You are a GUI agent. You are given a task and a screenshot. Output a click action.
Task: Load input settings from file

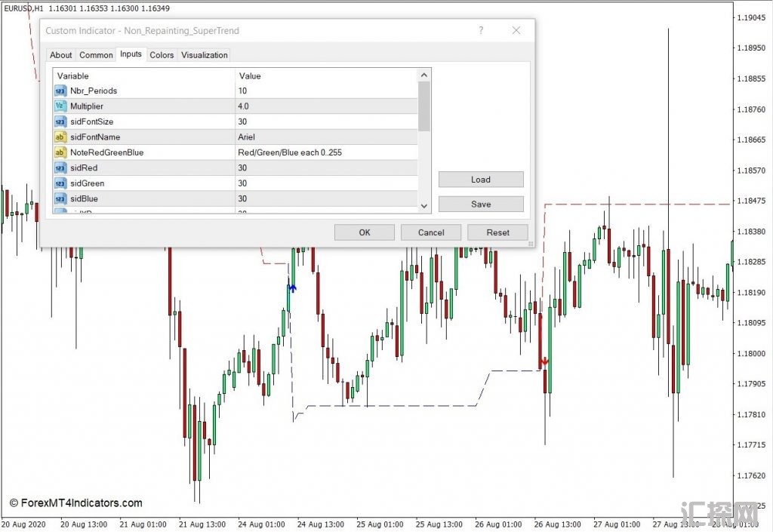[481, 180]
